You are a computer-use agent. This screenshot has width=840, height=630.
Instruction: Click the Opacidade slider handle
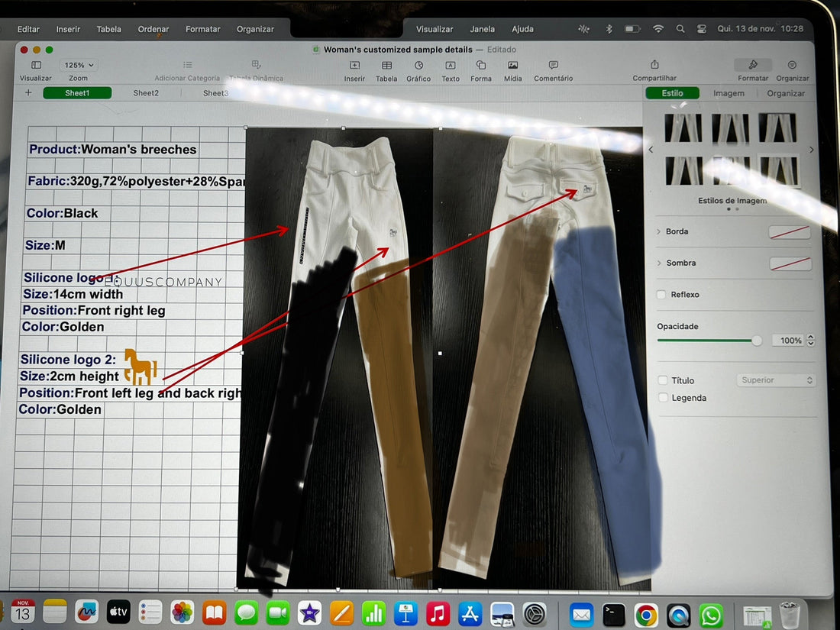point(756,341)
